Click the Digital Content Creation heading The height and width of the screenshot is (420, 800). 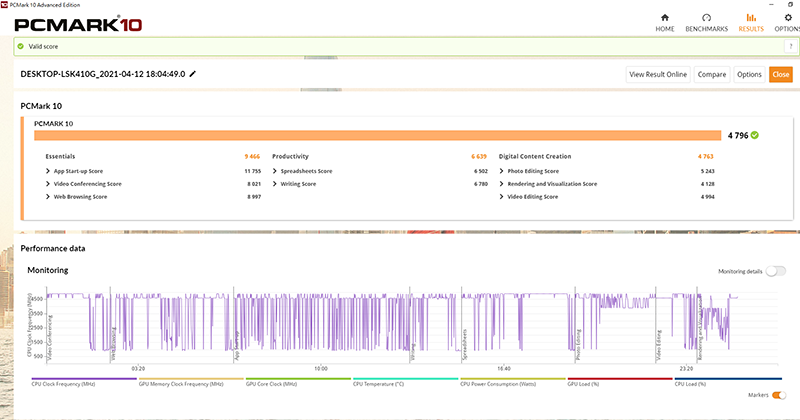(535, 156)
